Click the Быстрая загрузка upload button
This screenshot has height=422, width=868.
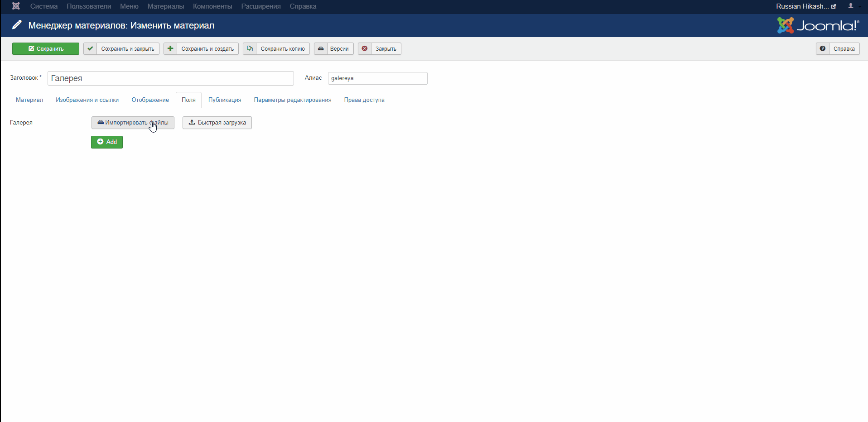217,123
